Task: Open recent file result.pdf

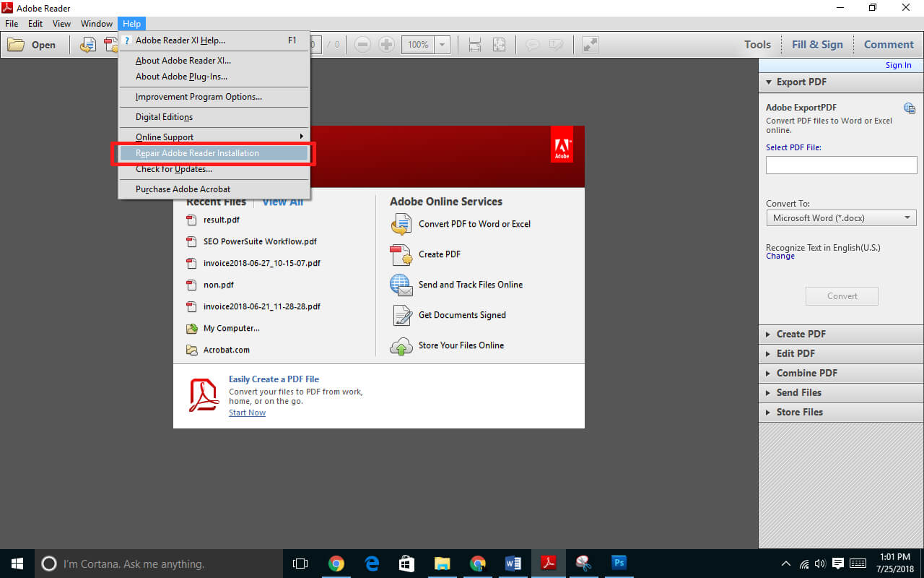Action: point(212,220)
